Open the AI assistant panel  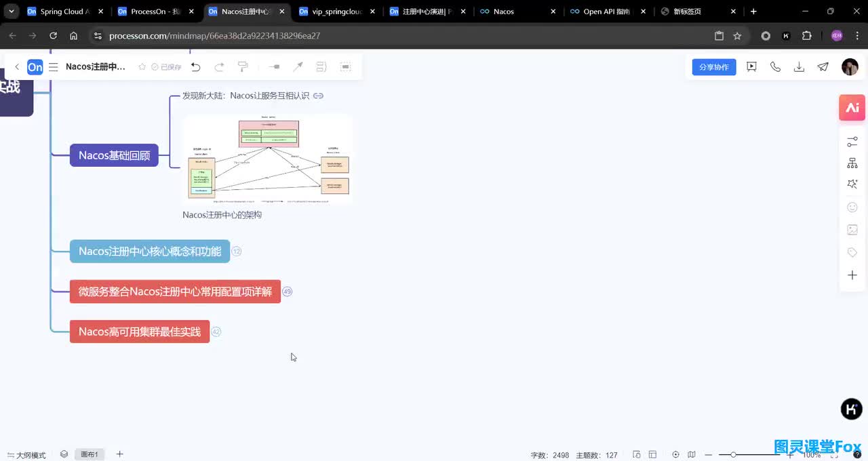[852, 108]
